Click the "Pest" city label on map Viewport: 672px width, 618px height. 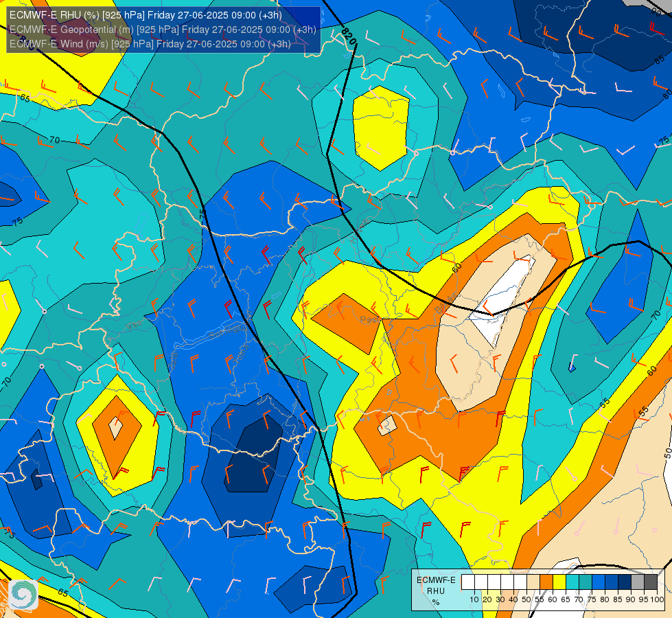370,319
